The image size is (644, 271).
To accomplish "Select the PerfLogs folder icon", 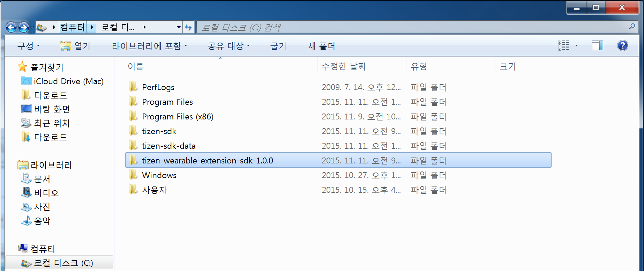I will pos(133,87).
